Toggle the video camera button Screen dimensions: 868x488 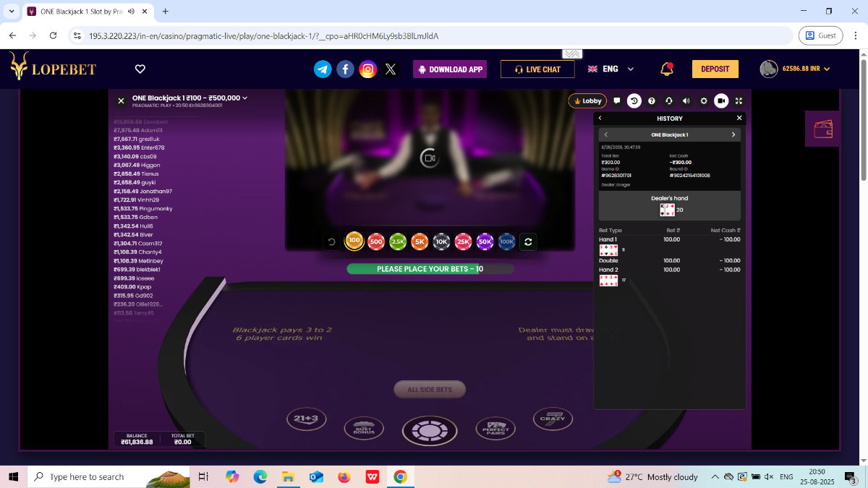click(721, 101)
